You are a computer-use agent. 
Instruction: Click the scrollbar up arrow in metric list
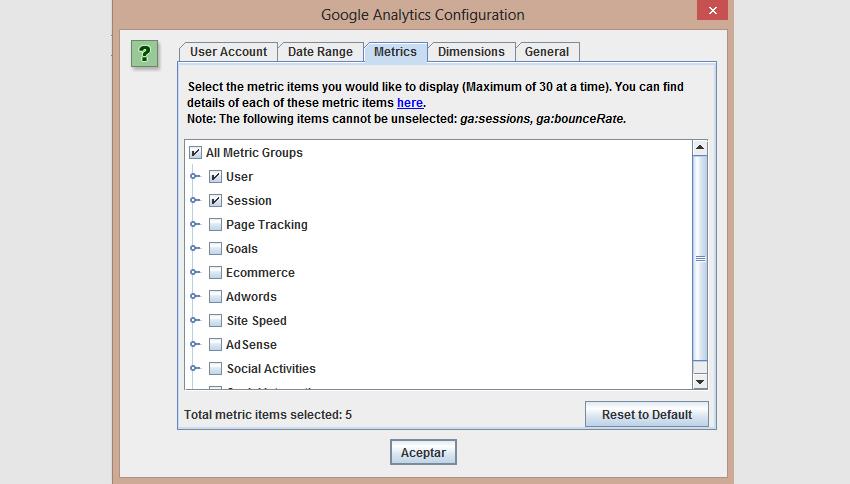[700, 147]
